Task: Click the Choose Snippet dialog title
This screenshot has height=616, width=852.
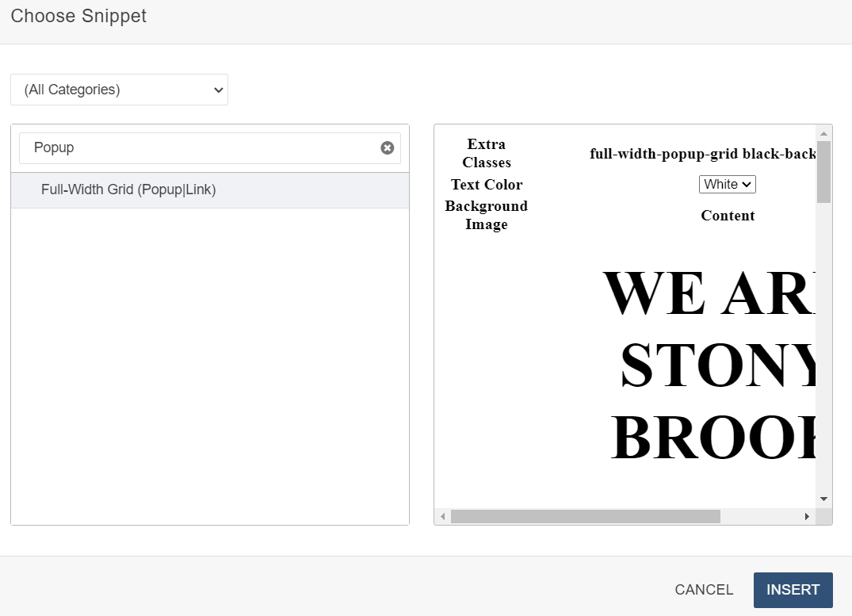Action: [78, 16]
